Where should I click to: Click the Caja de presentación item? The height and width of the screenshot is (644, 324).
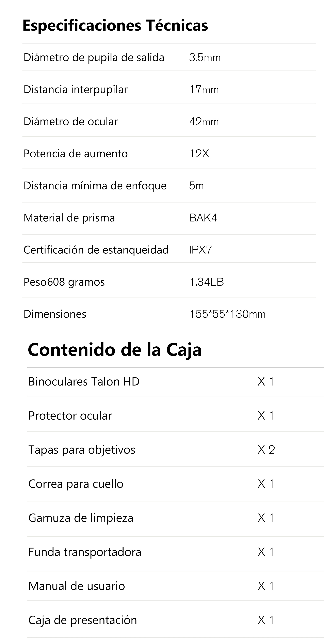(x=82, y=620)
